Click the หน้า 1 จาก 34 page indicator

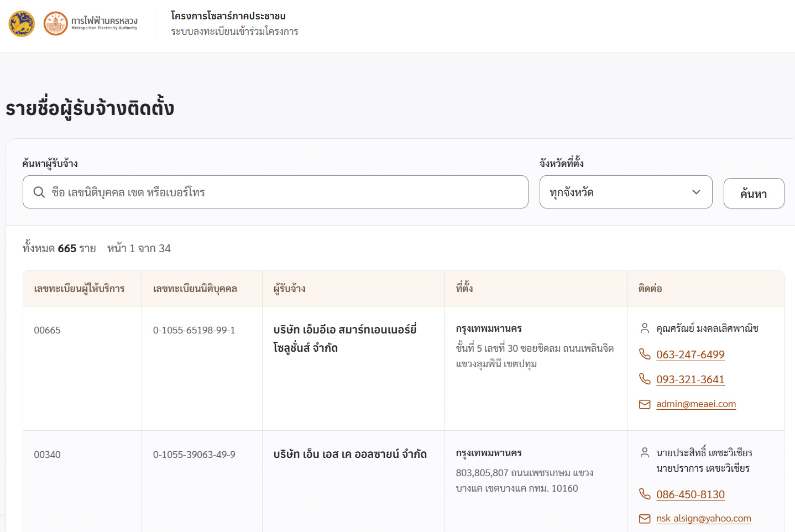[x=139, y=248]
